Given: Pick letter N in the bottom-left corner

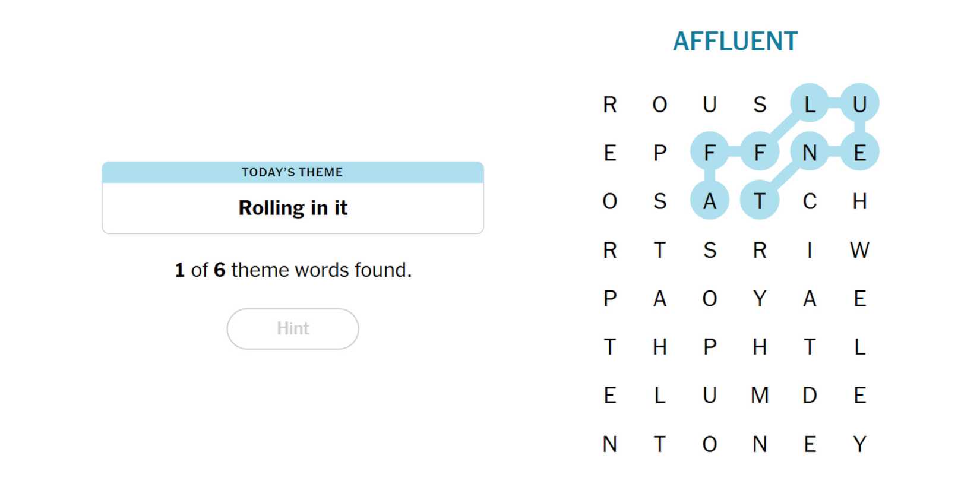Looking at the screenshot, I should tap(609, 444).
